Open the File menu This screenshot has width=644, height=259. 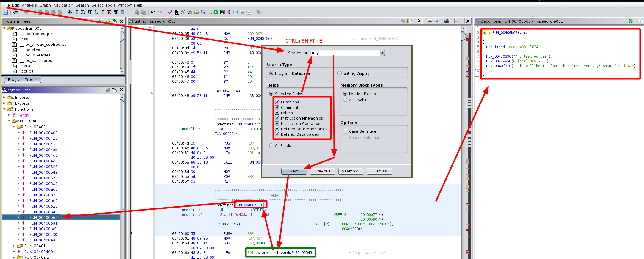tap(7, 5)
